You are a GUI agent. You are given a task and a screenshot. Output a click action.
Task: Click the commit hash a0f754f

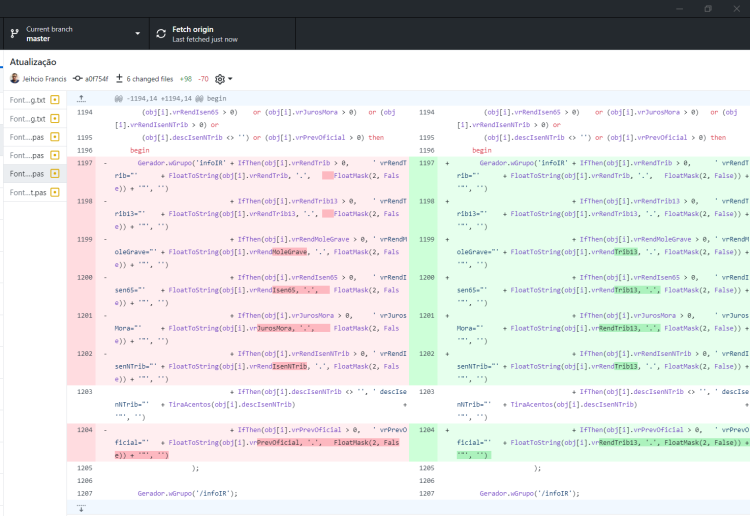tap(97, 79)
